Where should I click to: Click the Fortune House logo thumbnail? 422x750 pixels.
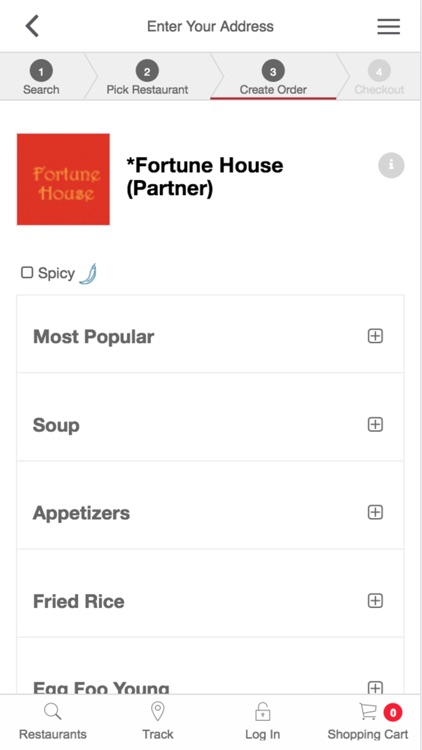(63, 179)
